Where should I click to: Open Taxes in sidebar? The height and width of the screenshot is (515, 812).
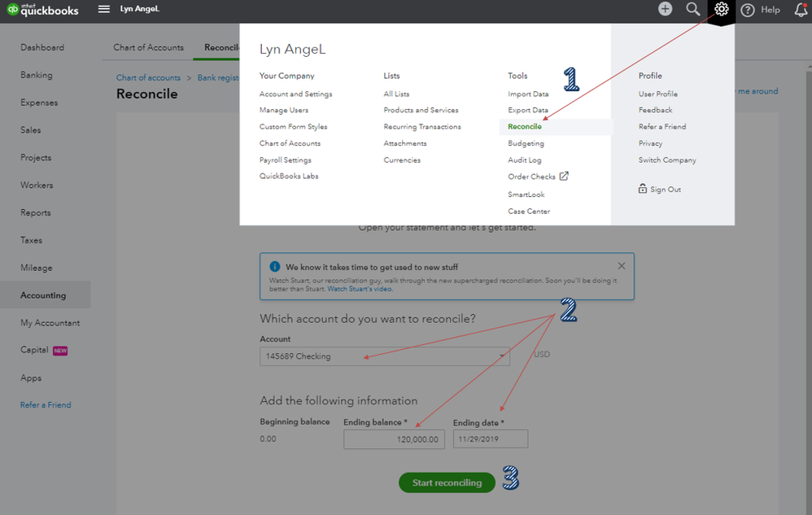tap(31, 240)
